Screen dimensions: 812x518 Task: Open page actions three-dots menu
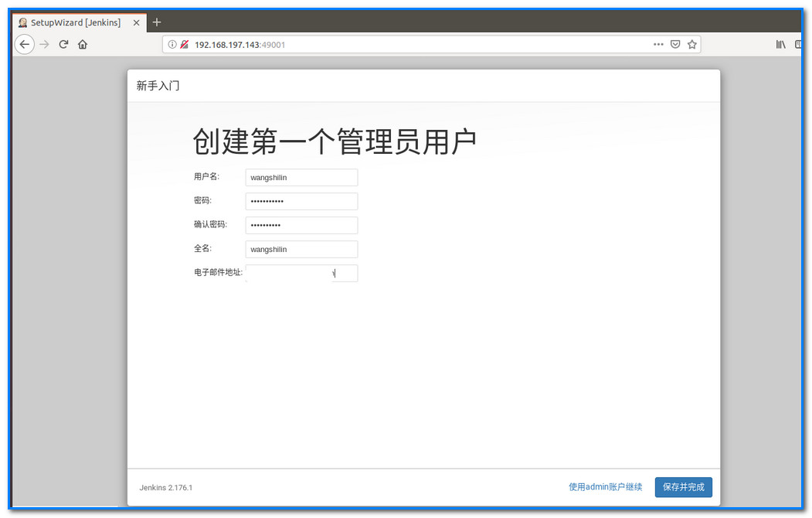click(x=658, y=45)
